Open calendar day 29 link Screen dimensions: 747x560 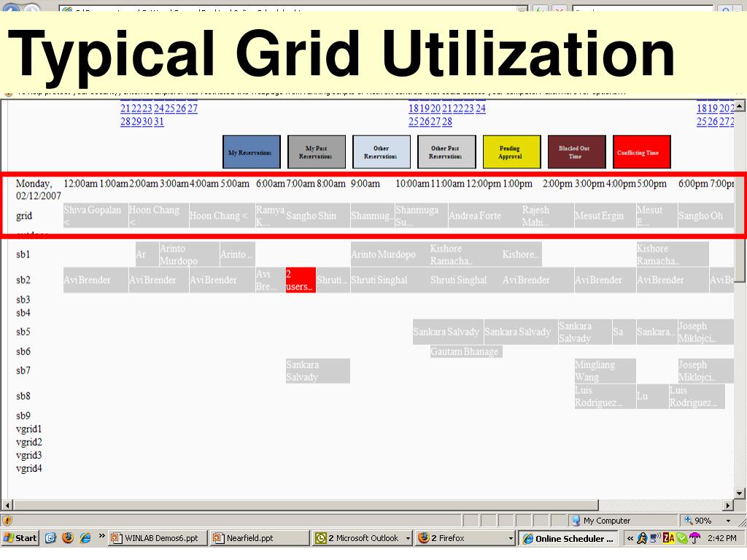pyautogui.click(x=136, y=122)
